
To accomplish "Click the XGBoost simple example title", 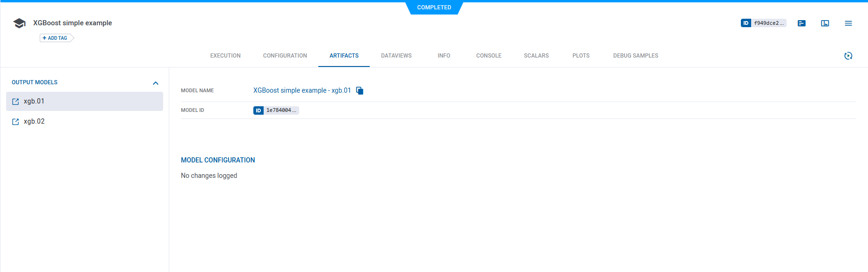I will tap(72, 23).
